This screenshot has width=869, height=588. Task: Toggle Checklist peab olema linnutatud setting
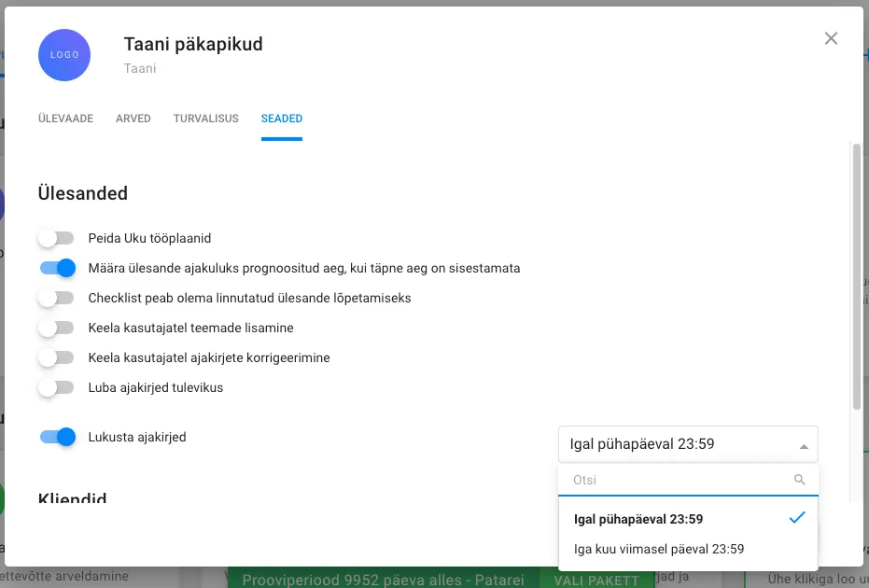56,299
